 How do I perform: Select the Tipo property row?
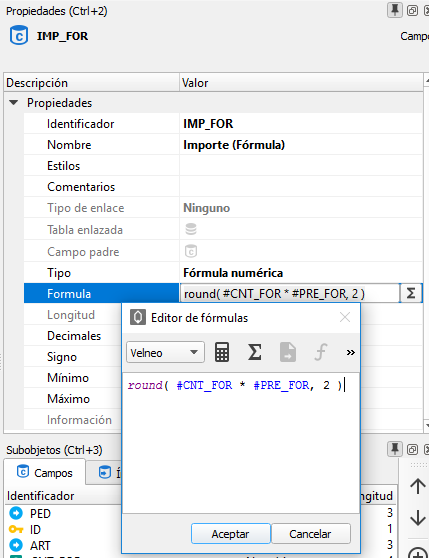pos(223,273)
